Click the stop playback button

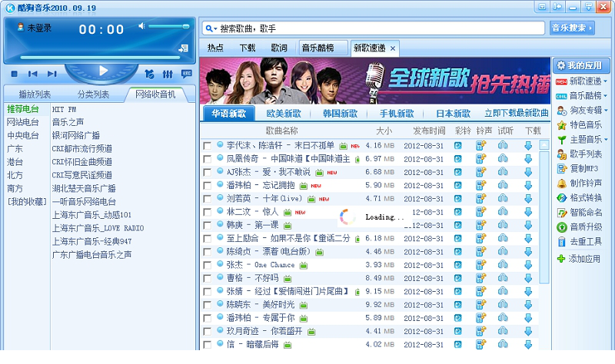14,74
